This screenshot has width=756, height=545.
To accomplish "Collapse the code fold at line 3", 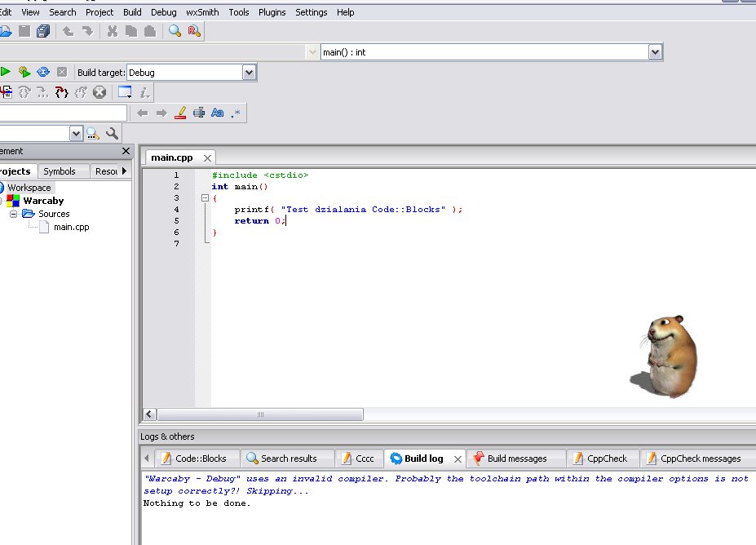I will click(x=205, y=197).
